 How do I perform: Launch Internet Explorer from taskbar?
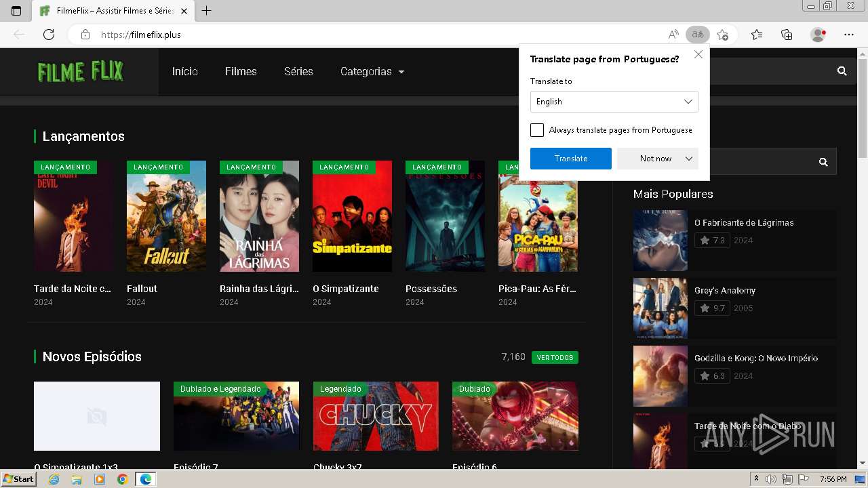click(54, 479)
